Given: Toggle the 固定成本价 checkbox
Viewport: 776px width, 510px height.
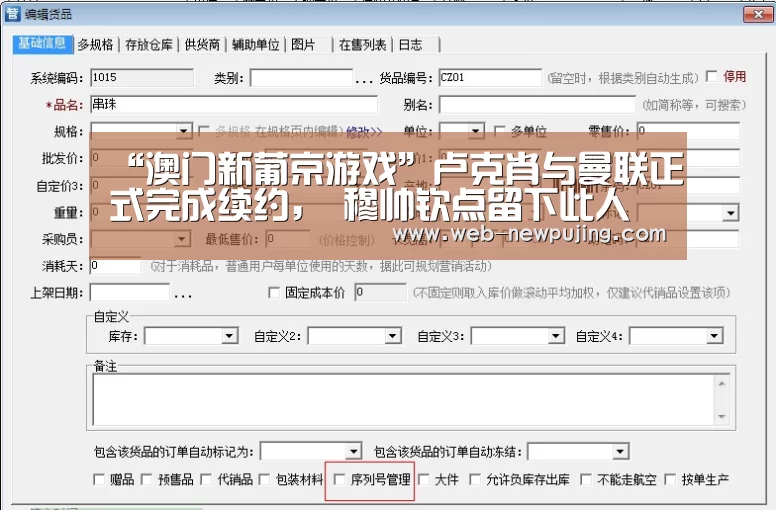Looking at the screenshot, I should click(274, 292).
